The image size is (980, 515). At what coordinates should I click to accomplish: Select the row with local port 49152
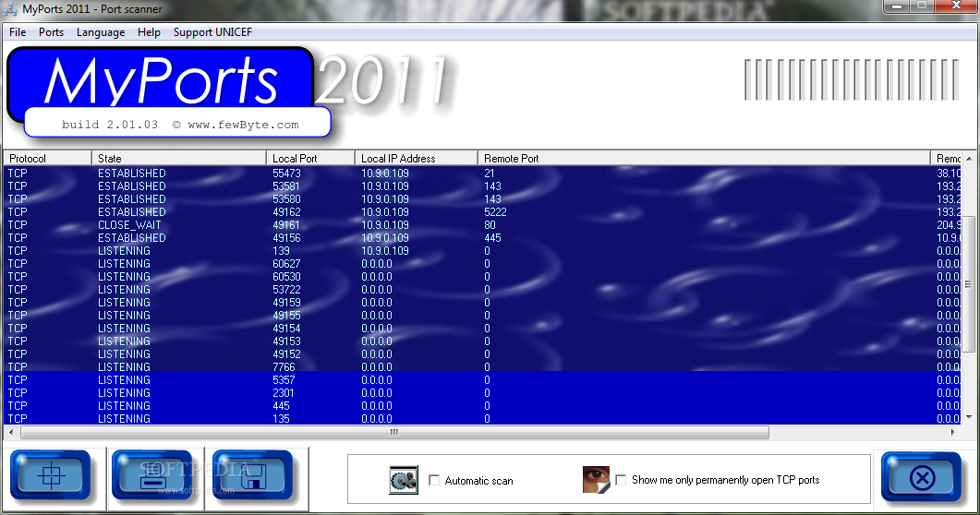(x=482, y=353)
